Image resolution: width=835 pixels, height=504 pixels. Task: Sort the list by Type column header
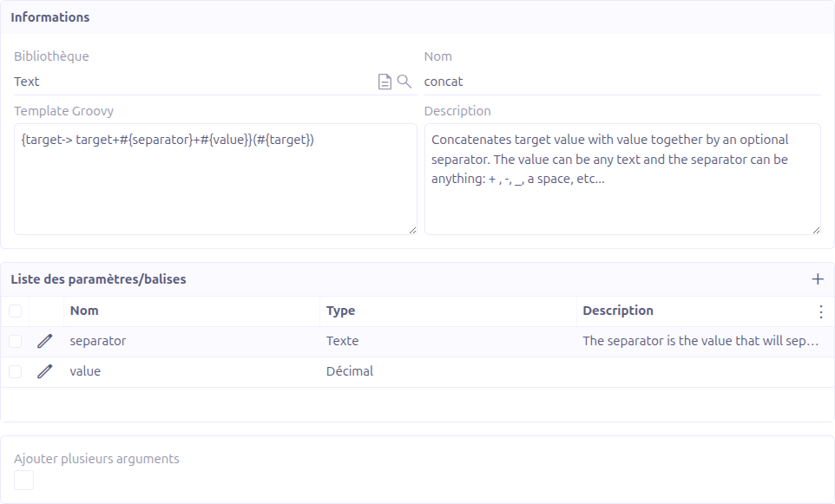tap(340, 311)
